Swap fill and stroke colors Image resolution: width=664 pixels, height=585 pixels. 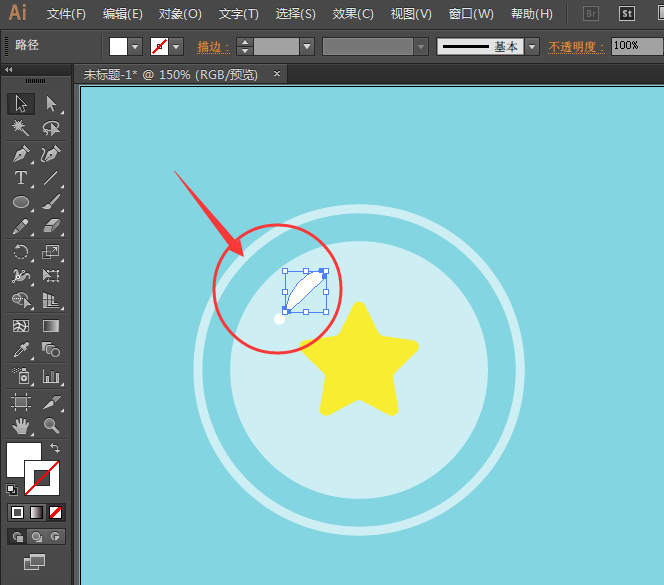(x=55, y=448)
